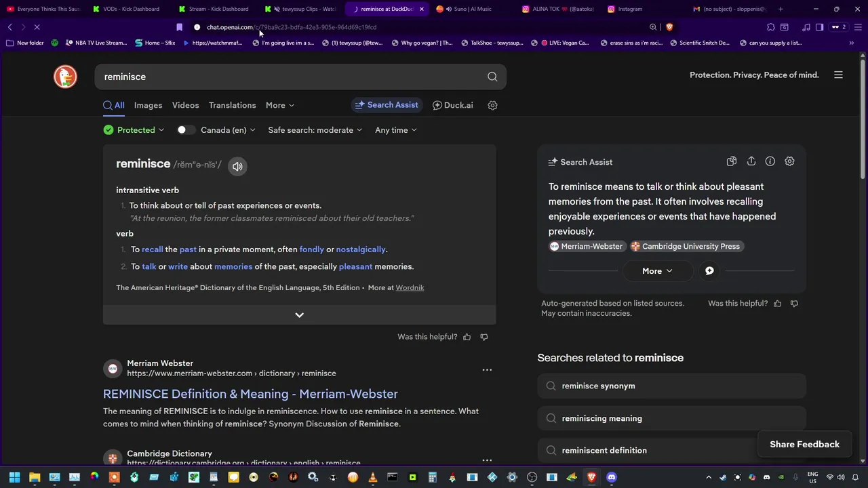Image resolution: width=868 pixels, height=488 pixels.
Task: Open Duck.ai chat
Action: (452, 105)
